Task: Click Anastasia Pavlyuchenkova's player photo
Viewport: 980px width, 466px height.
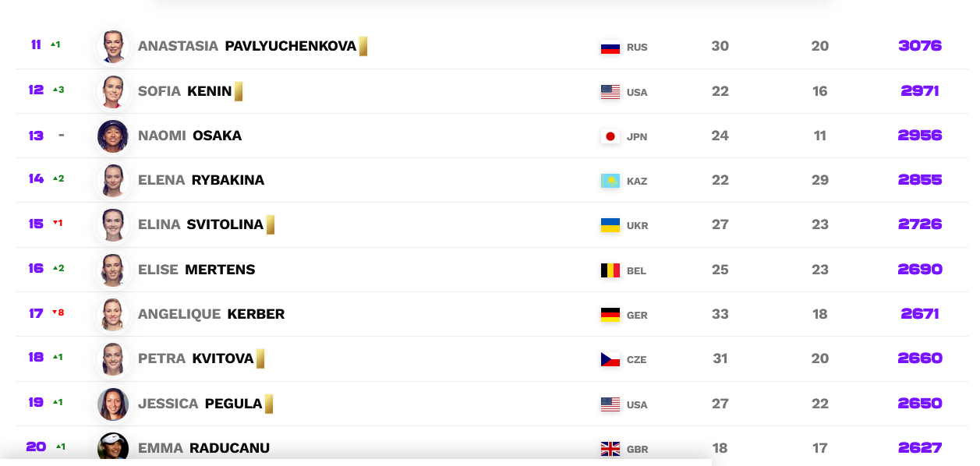Action: coord(113,47)
